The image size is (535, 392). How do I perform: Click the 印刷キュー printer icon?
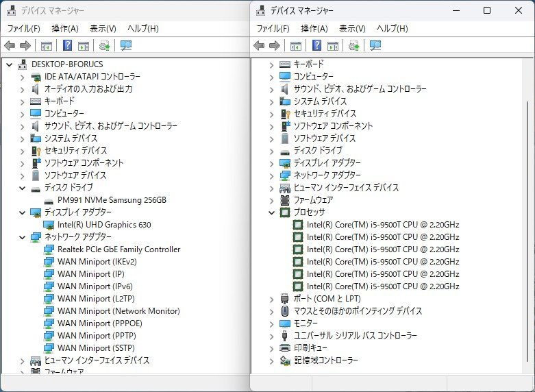point(285,348)
